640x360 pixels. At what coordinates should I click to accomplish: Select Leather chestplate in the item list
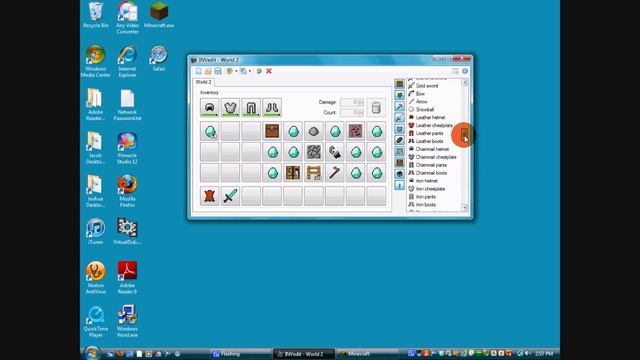click(x=431, y=125)
